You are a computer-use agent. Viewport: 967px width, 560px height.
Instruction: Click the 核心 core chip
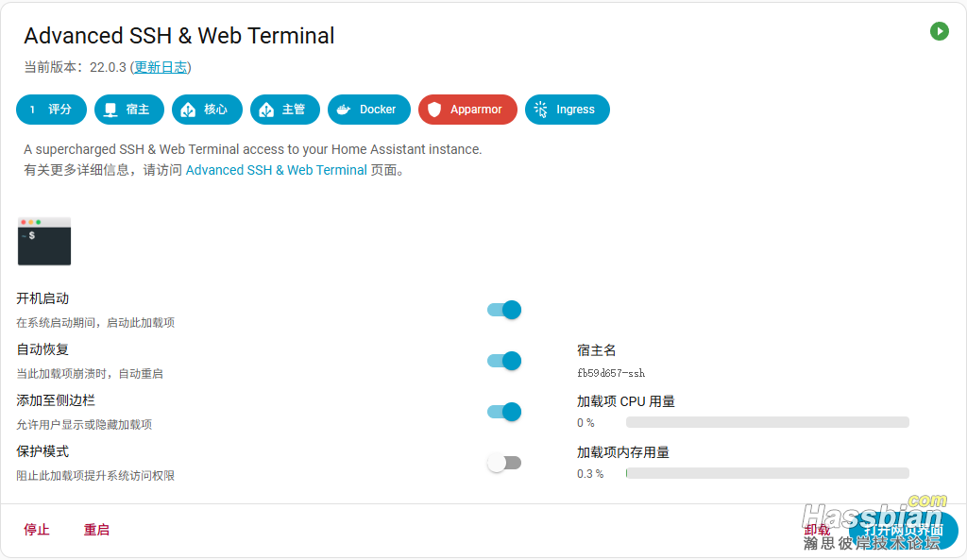tap(207, 110)
